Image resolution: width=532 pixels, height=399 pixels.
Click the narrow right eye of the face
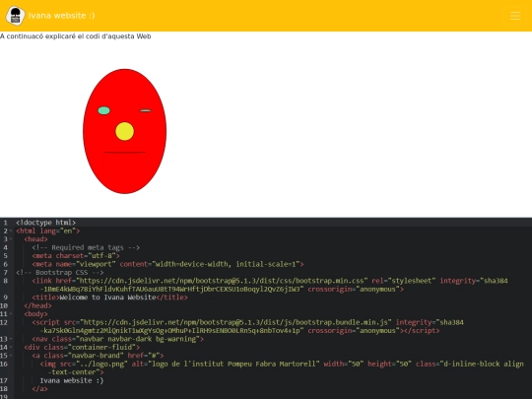146,110
